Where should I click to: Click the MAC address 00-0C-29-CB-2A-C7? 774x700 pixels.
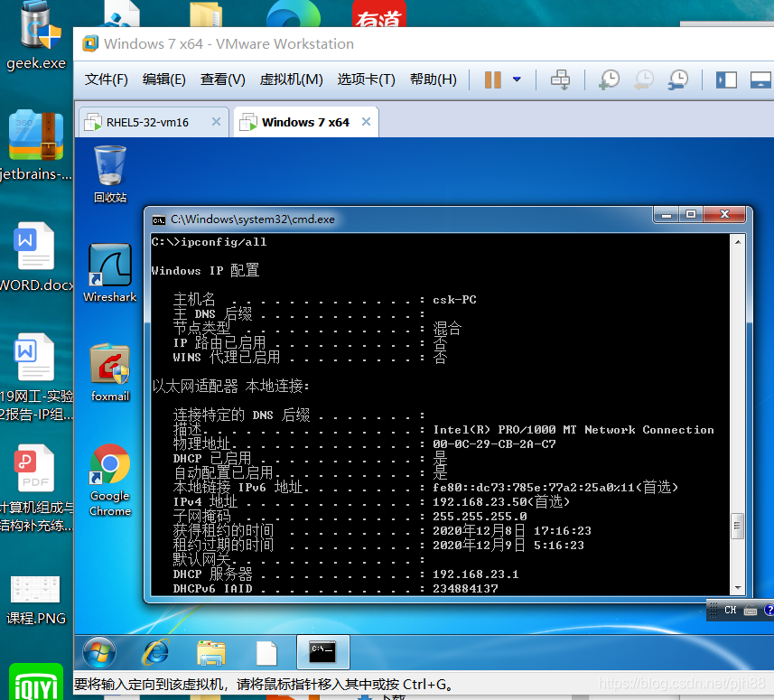click(494, 444)
